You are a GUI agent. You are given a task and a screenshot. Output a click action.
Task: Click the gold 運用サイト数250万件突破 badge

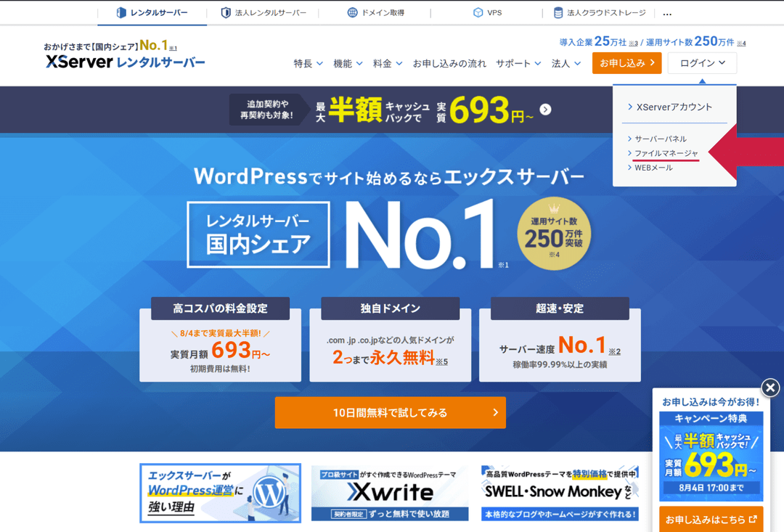(x=554, y=234)
